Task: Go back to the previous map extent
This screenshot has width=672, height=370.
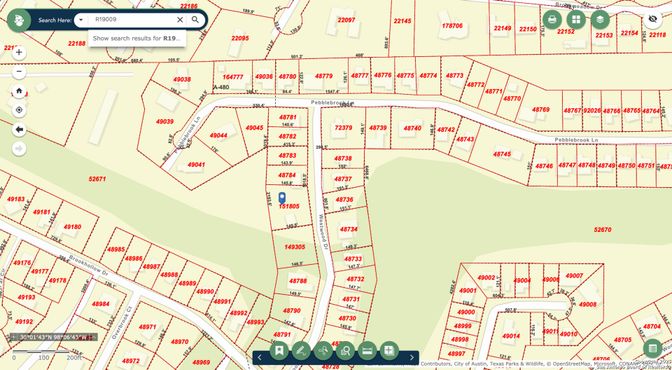Action: [x=19, y=129]
